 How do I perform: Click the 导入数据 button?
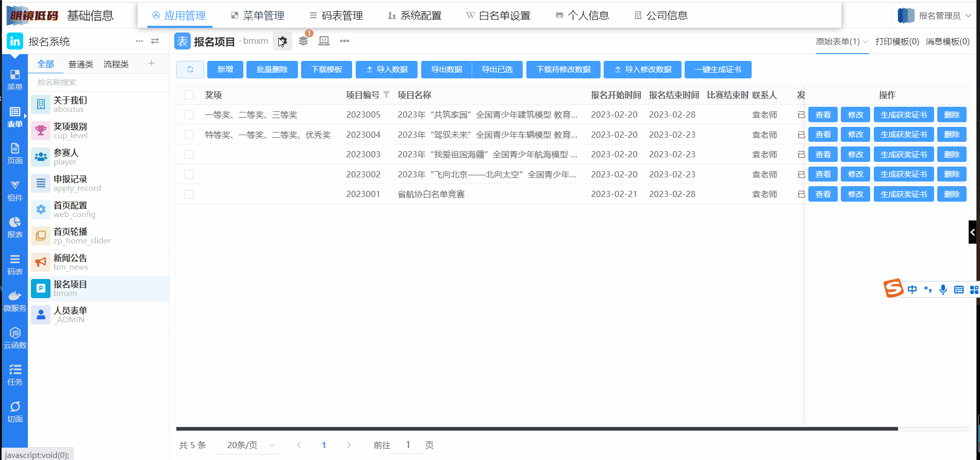click(x=387, y=70)
